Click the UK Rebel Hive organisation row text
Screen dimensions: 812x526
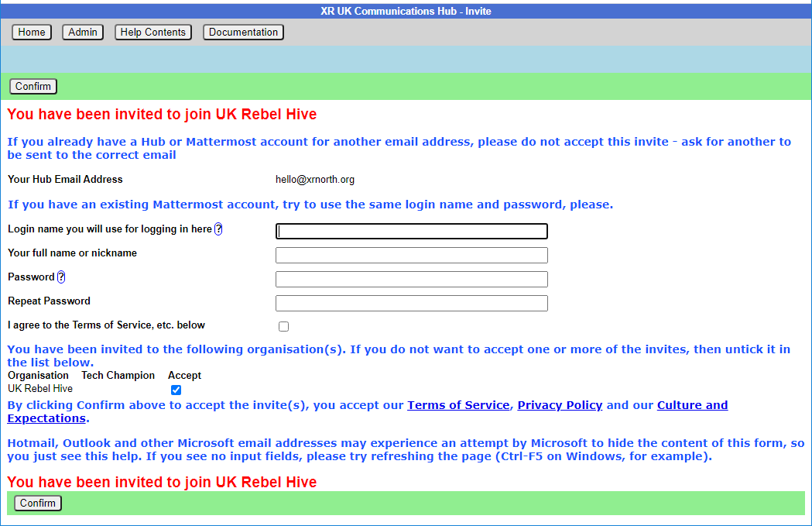pyautogui.click(x=40, y=389)
